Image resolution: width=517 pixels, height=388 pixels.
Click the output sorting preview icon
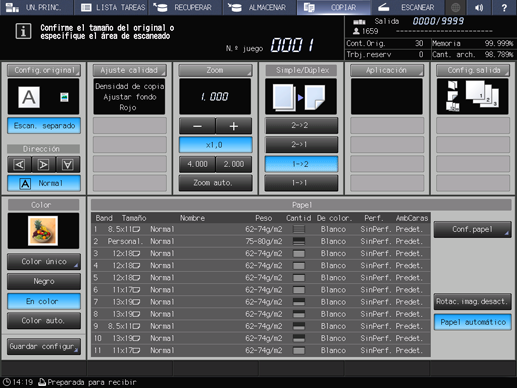473,97
